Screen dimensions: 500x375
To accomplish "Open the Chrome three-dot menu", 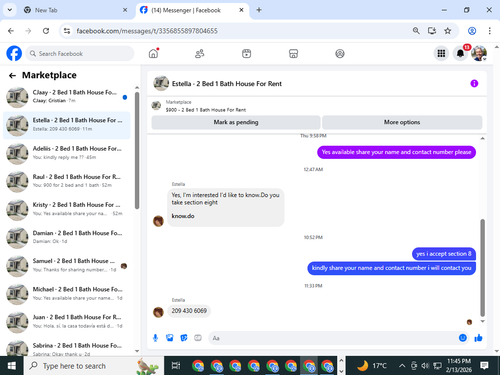I will (489, 31).
